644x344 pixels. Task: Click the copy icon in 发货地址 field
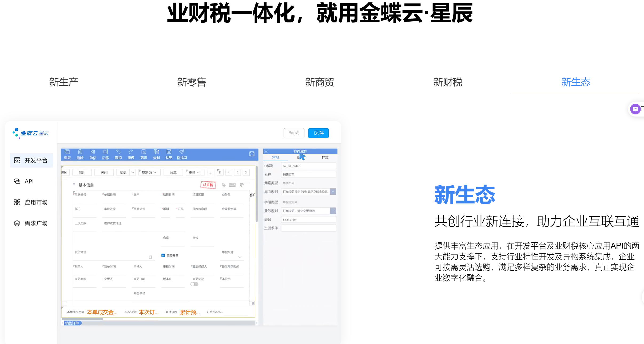click(x=150, y=257)
